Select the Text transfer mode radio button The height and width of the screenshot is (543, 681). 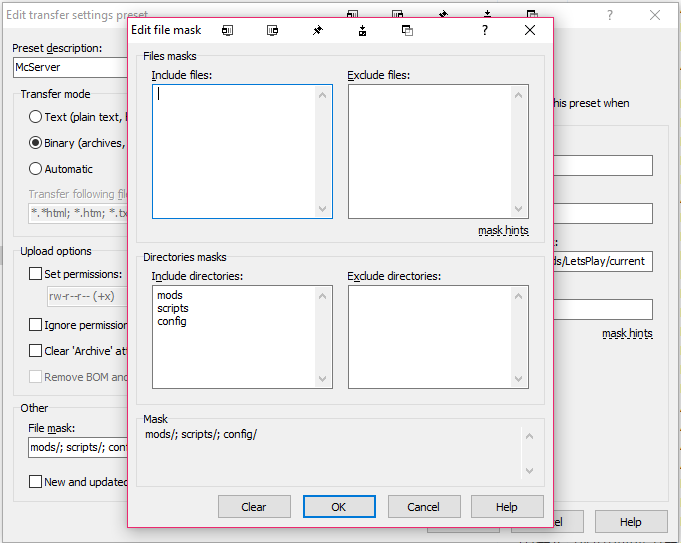coord(36,117)
